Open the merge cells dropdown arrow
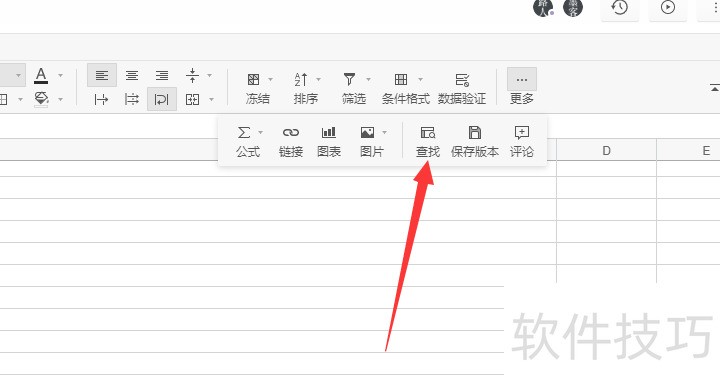 pos(211,99)
